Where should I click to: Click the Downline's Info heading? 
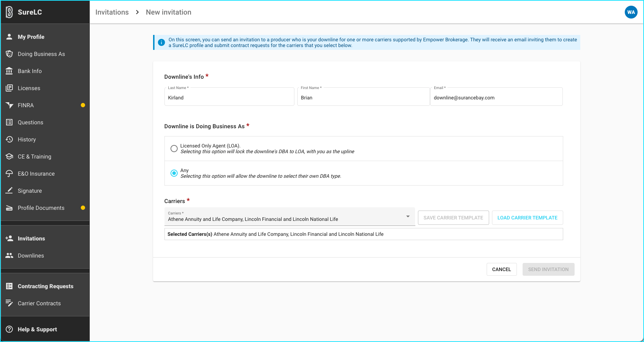tap(184, 77)
